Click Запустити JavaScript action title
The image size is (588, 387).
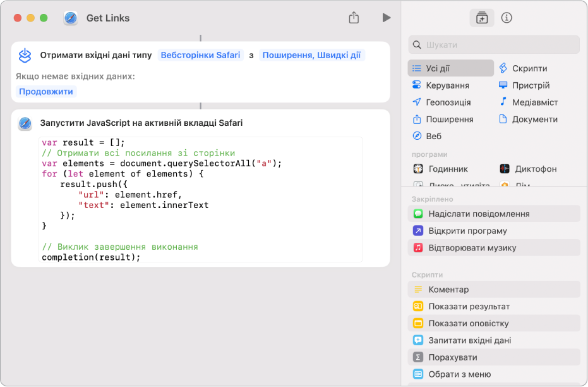141,123
